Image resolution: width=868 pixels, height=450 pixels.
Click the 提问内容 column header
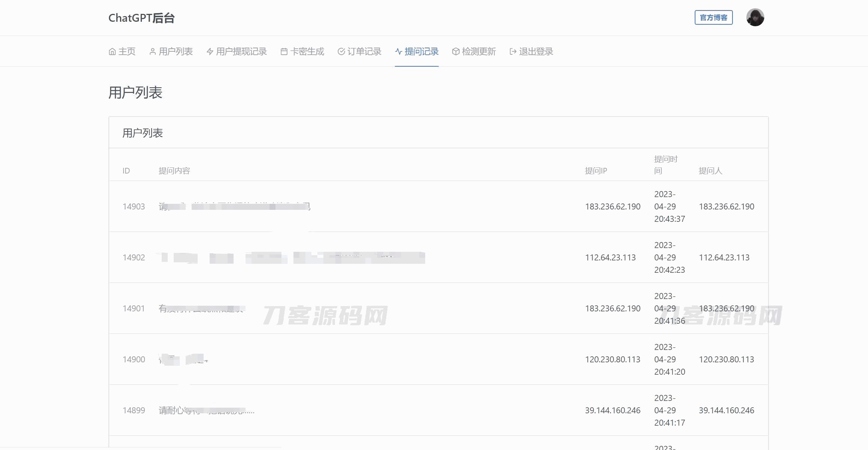click(174, 171)
